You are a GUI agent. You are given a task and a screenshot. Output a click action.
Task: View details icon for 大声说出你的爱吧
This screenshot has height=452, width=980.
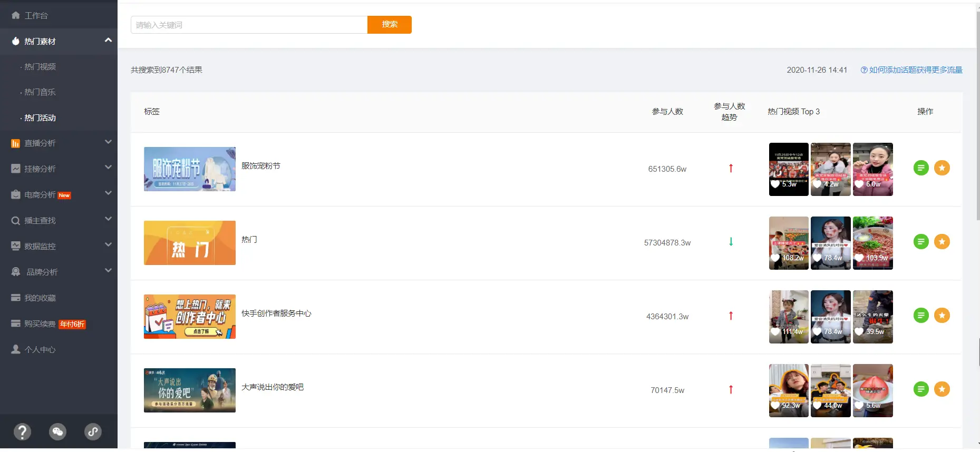click(921, 389)
